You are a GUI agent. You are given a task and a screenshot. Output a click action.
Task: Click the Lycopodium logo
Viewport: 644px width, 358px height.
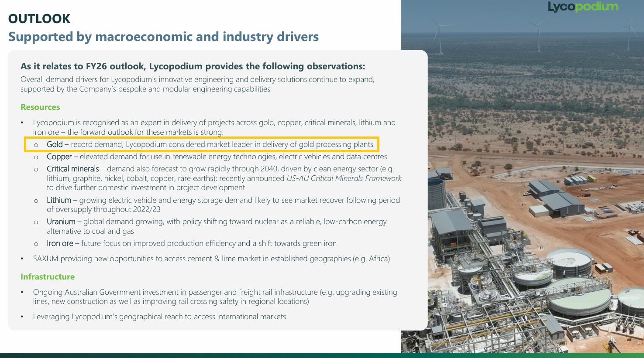[583, 7]
